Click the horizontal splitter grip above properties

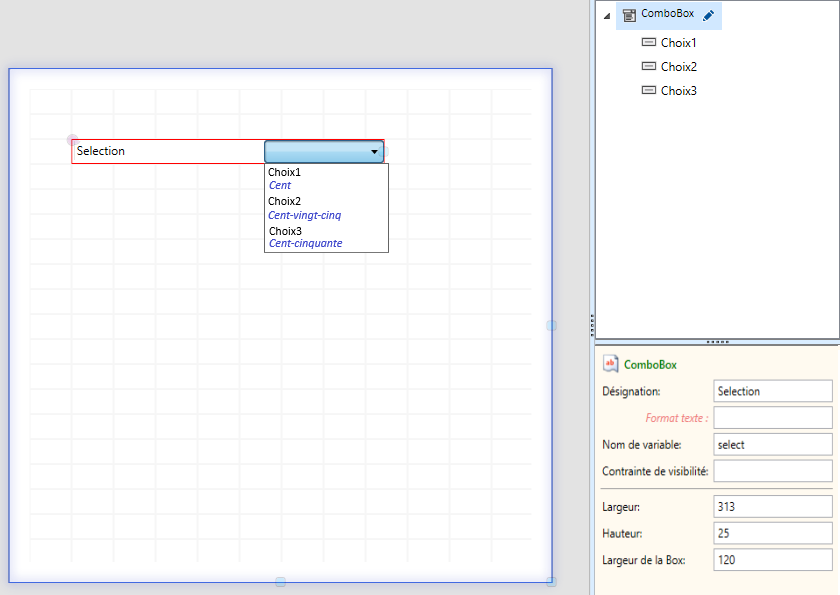tap(717, 342)
